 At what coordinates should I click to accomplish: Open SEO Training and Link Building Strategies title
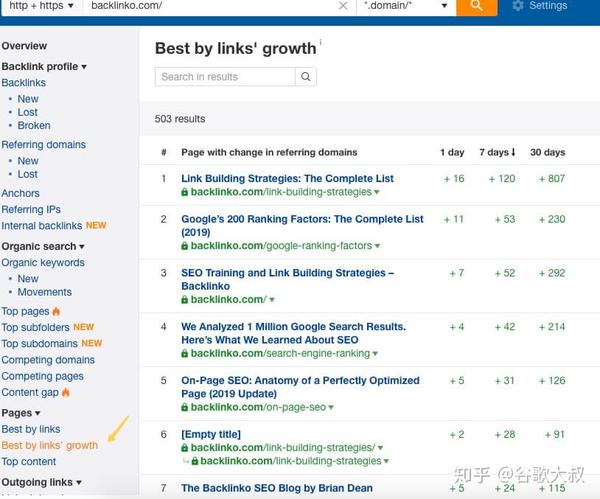tap(288, 279)
